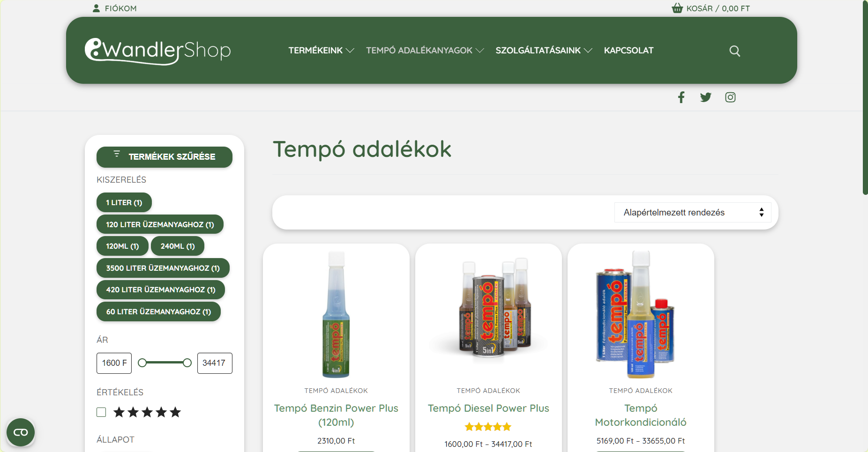
Task: Click the search magnifier icon
Action: (x=734, y=51)
